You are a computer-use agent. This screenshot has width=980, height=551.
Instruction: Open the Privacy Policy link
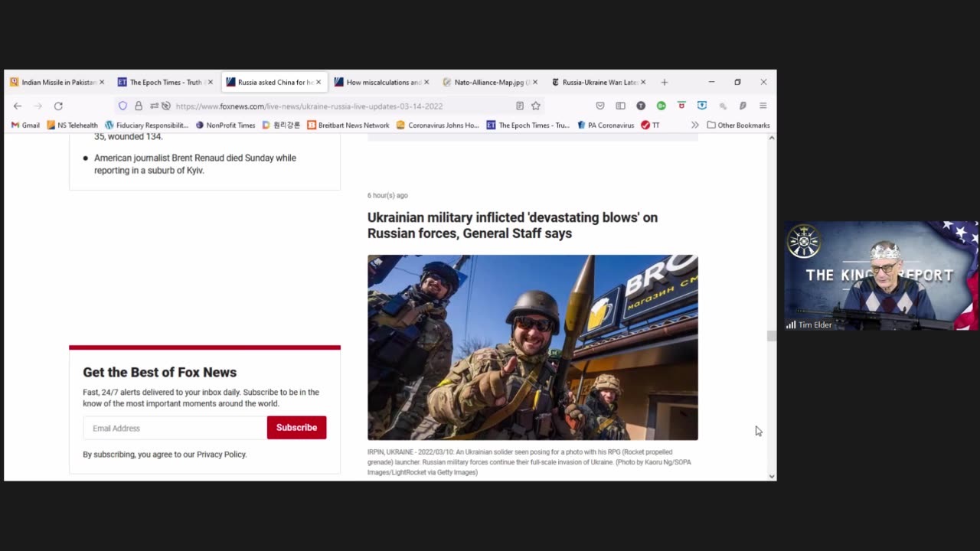[x=221, y=455]
